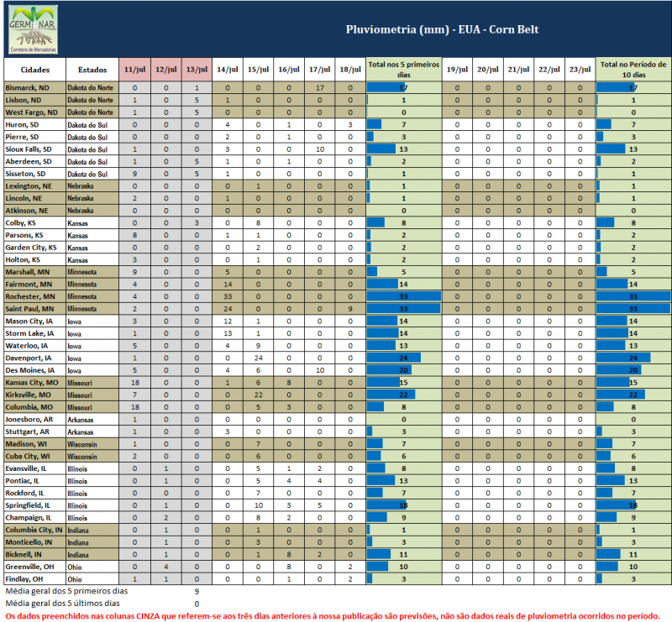Click the Saint Paul, MN 5-day total bar
This screenshot has height=622, width=672.
(403, 309)
